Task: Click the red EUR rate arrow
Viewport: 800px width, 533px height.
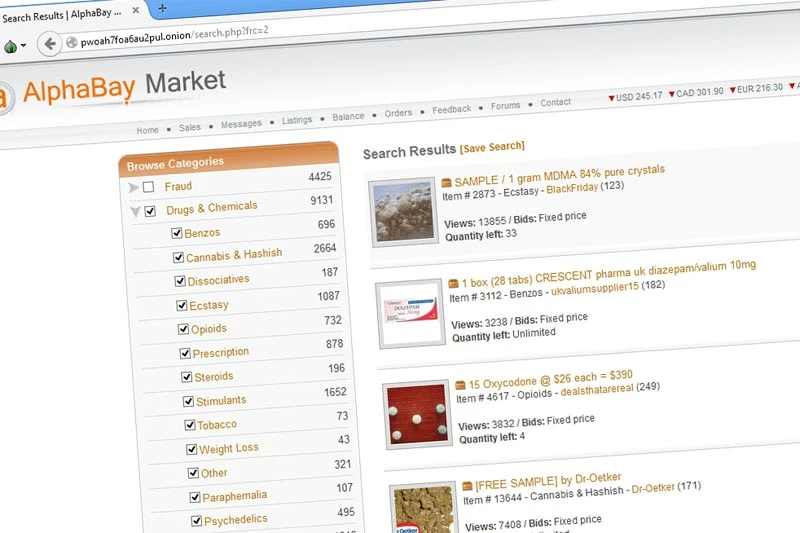Action: [x=732, y=90]
